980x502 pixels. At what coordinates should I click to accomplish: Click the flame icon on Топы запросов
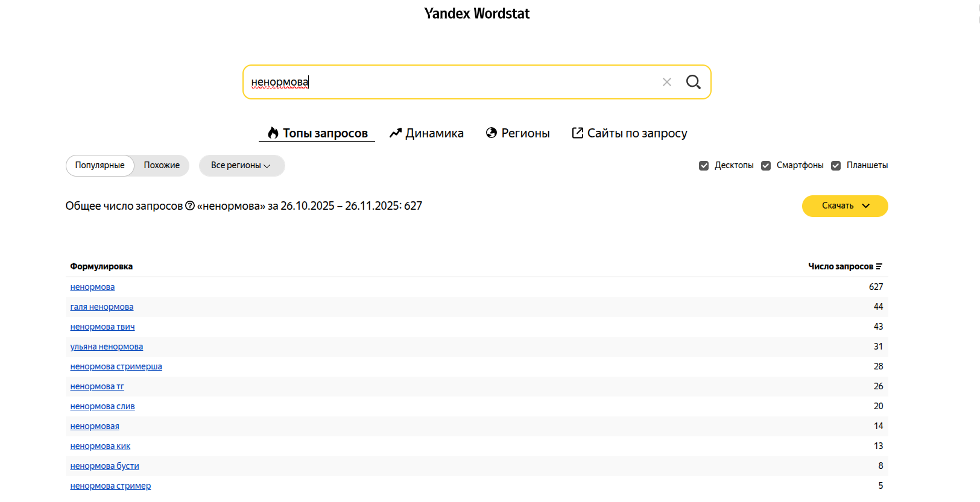click(273, 133)
